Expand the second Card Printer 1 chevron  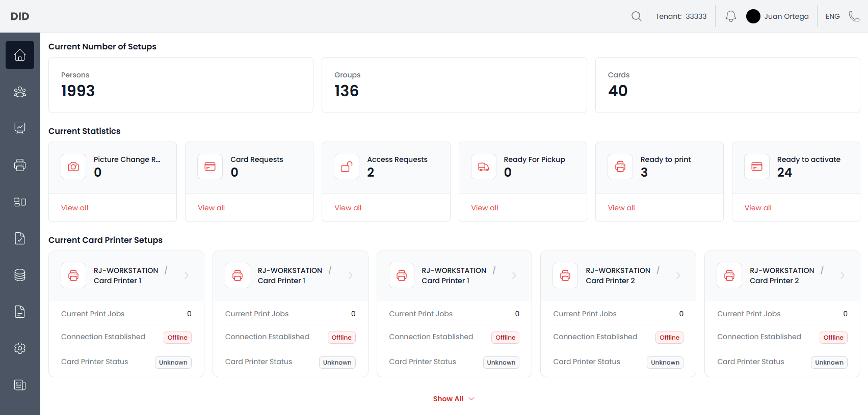tap(351, 275)
